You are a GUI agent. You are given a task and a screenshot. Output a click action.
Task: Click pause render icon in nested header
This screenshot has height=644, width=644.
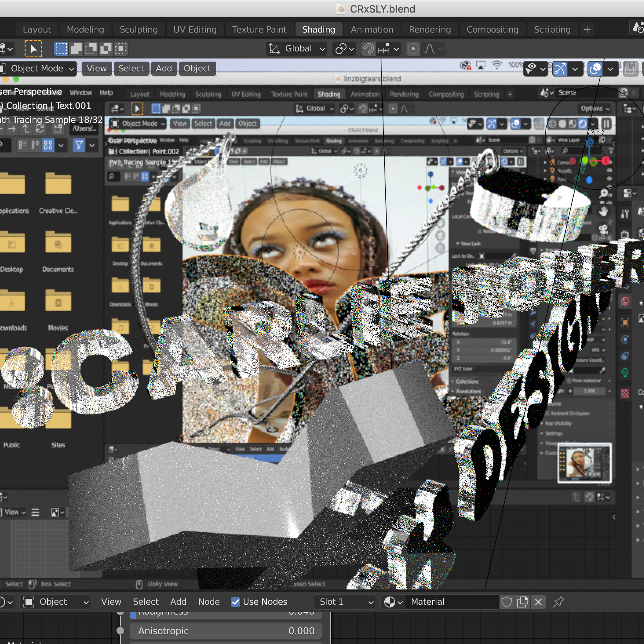point(606,124)
